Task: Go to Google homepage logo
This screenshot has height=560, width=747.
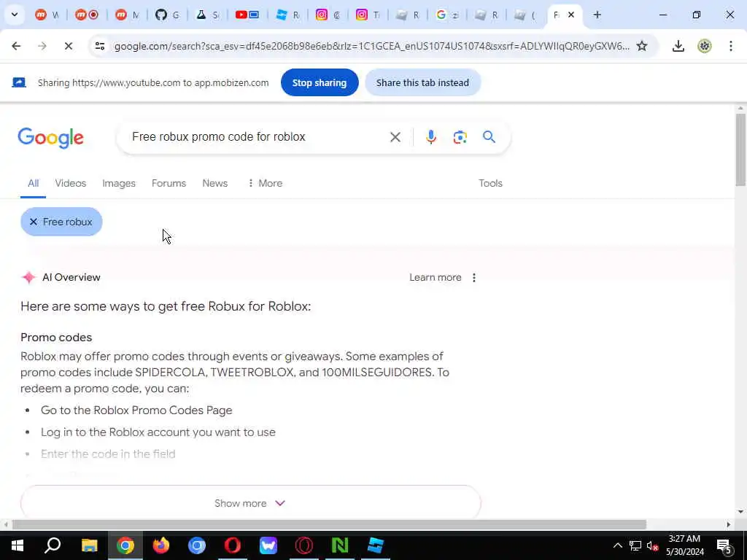Action: click(50, 138)
